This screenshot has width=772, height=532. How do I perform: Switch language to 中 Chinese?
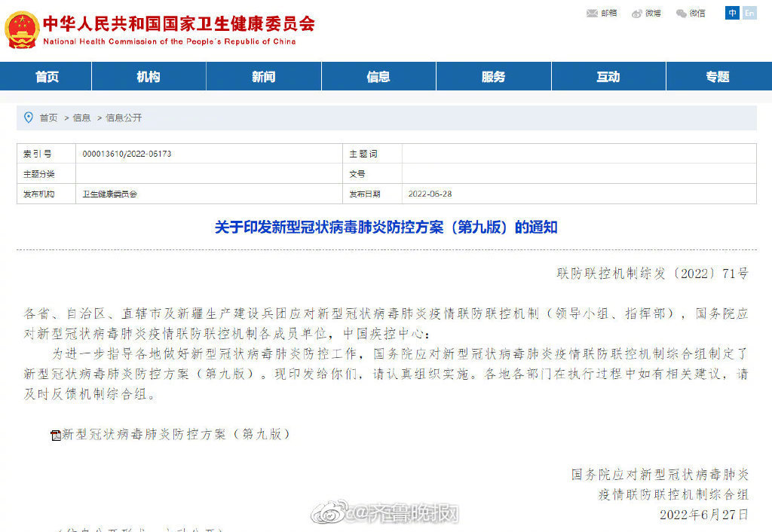click(731, 13)
